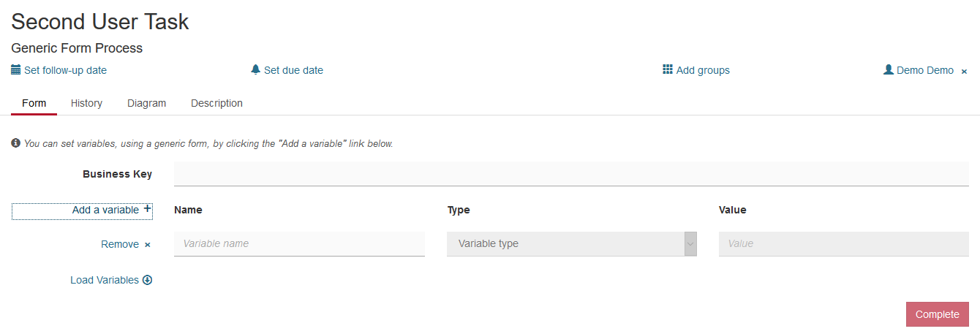Click the bell icon for due date

(x=255, y=69)
